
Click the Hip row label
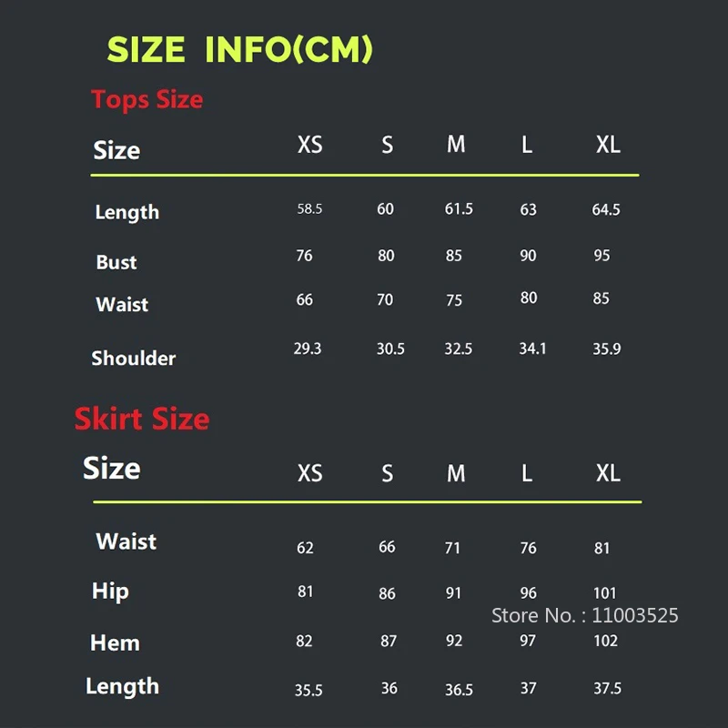click(110, 591)
